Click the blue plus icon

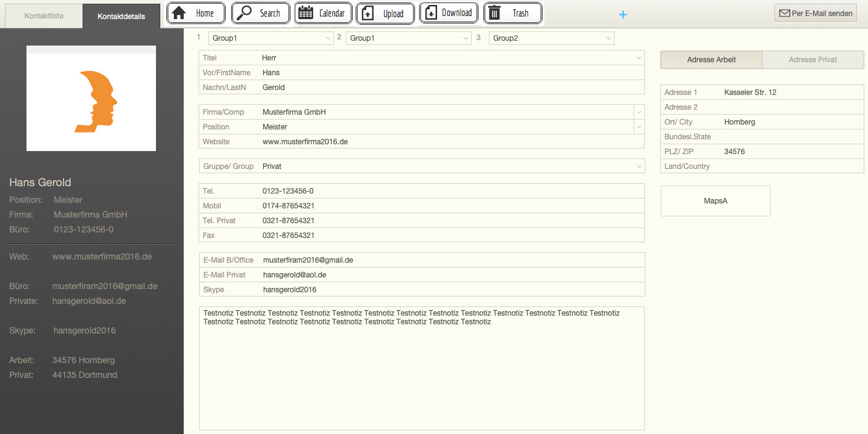point(623,14)
